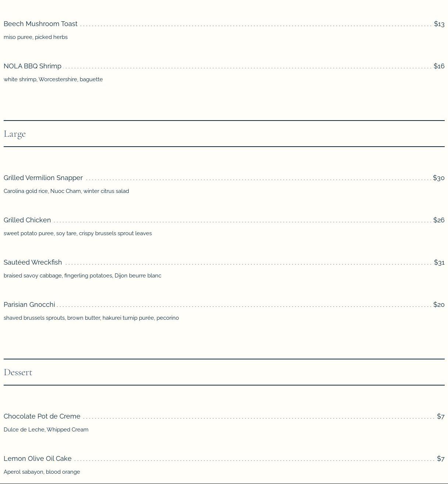Select the Grilled Chicken item name
This screenshot has width=448, height=484.
[27, 220]
